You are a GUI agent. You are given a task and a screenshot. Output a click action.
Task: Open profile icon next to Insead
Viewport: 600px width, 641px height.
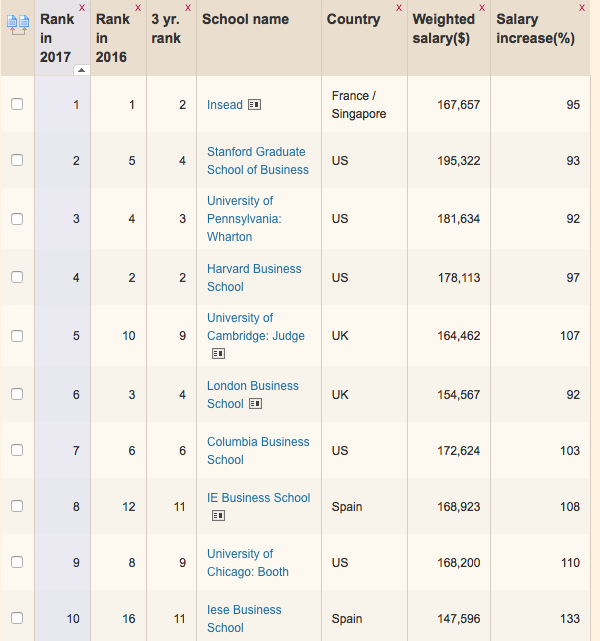[254, 105]
